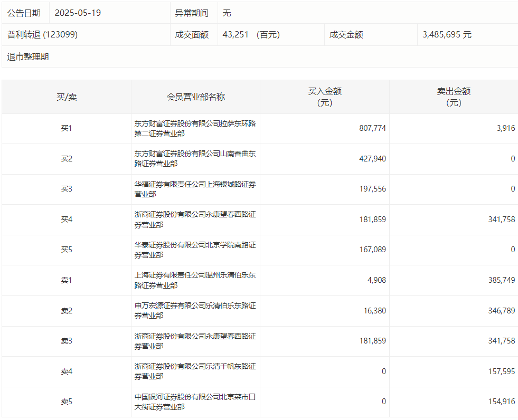Select the 退市整理期 notice text
The width and height of the screenshot is (518, 420).
pyautogui.click(x=28, y=56)
